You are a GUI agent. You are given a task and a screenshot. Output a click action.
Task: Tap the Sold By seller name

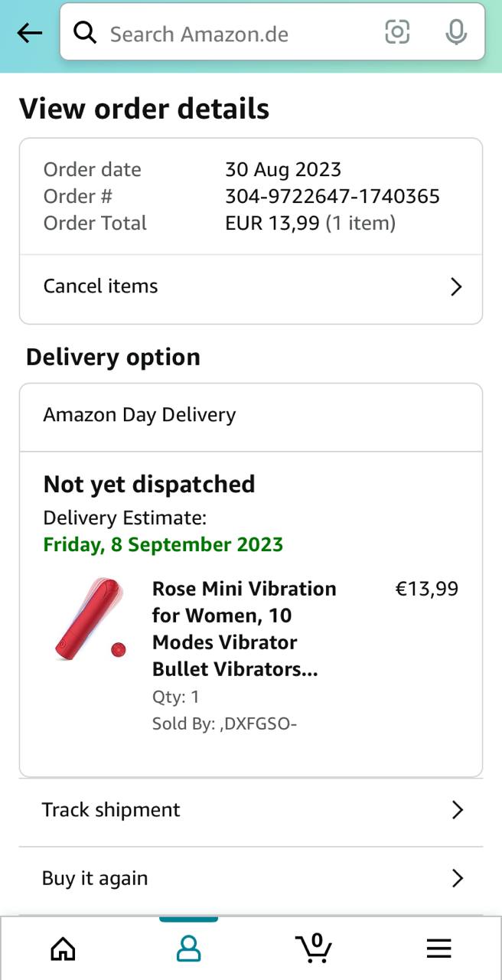click(x=257, y=724)
